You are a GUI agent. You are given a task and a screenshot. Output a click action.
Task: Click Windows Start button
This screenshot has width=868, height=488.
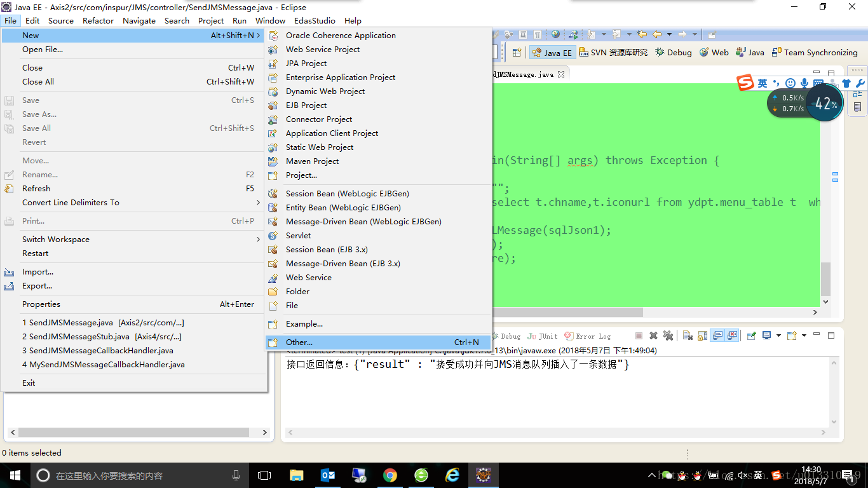coord(15,475)
